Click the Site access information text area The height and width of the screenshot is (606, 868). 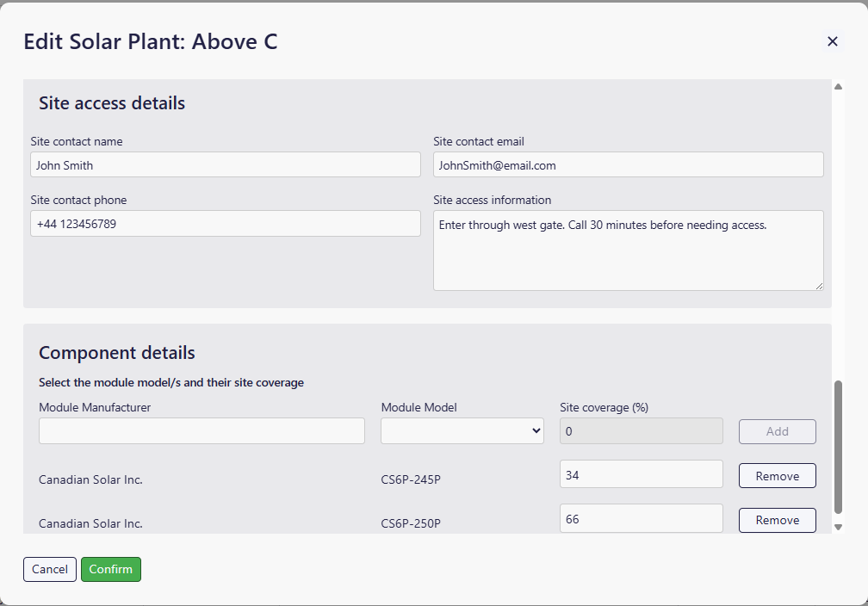pos(628,250)
